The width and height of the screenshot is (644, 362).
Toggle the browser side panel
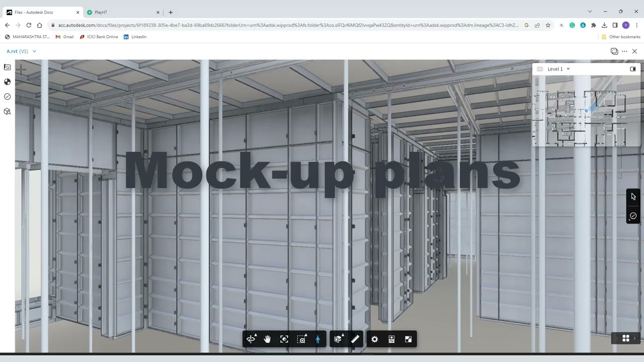(615, 25)
